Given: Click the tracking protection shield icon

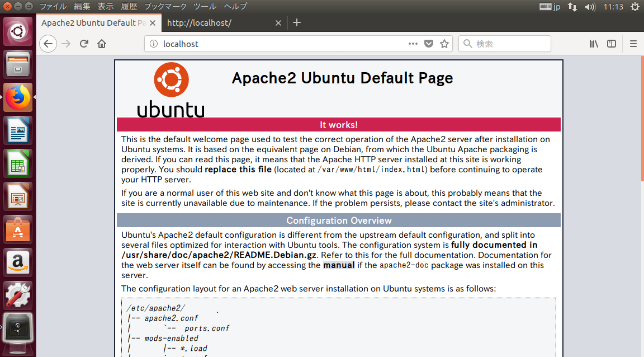Looking at the screenshot, I should click(x=428, y=43).
